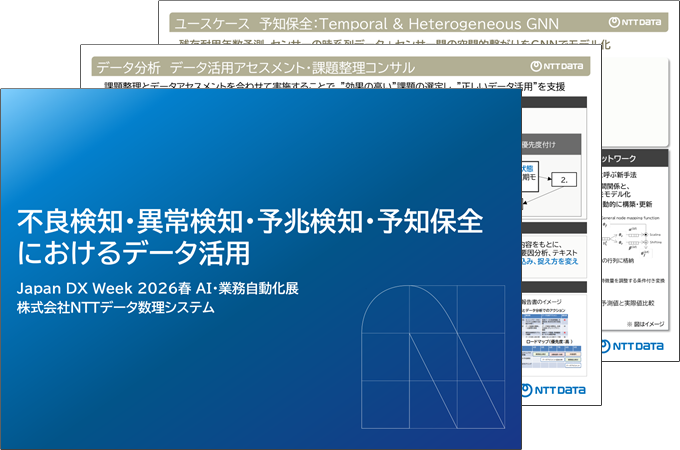Click the '予測値と実際値比較' line
The image size is (680, 450).
(x=628, y=303)
